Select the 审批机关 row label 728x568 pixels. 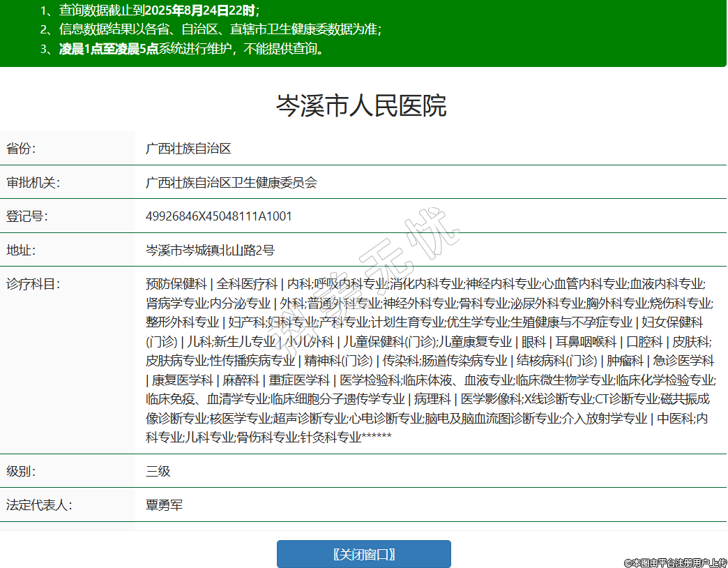(x=33, y=183)
